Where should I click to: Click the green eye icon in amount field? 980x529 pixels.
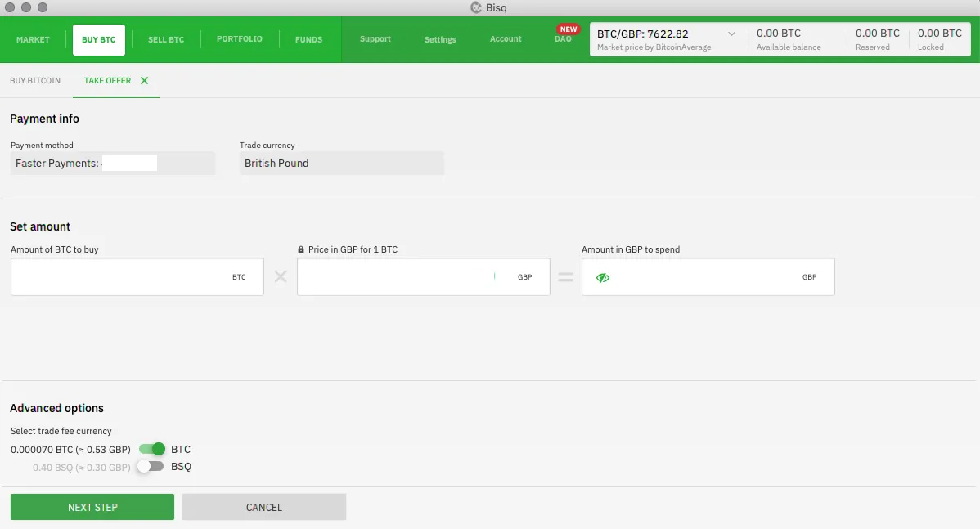[603, 278]
